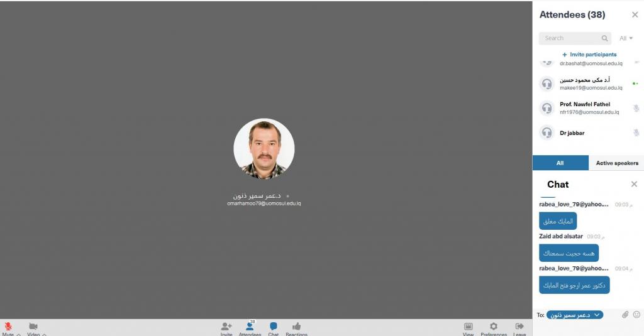Expand the arrow beside the Mute button
This screenshot has width=644, height=336.
click(x=18, y=335)
